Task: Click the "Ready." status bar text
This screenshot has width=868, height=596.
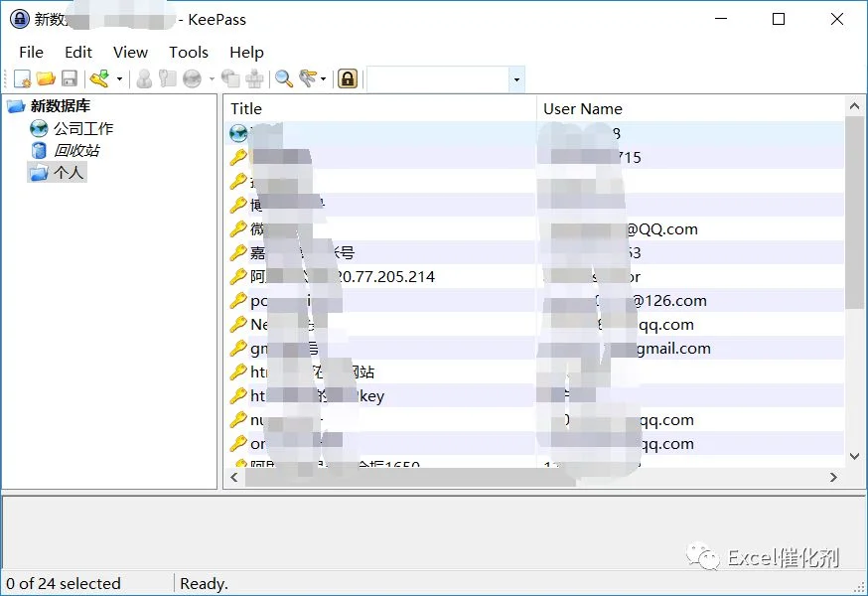Action: [204, 583]
